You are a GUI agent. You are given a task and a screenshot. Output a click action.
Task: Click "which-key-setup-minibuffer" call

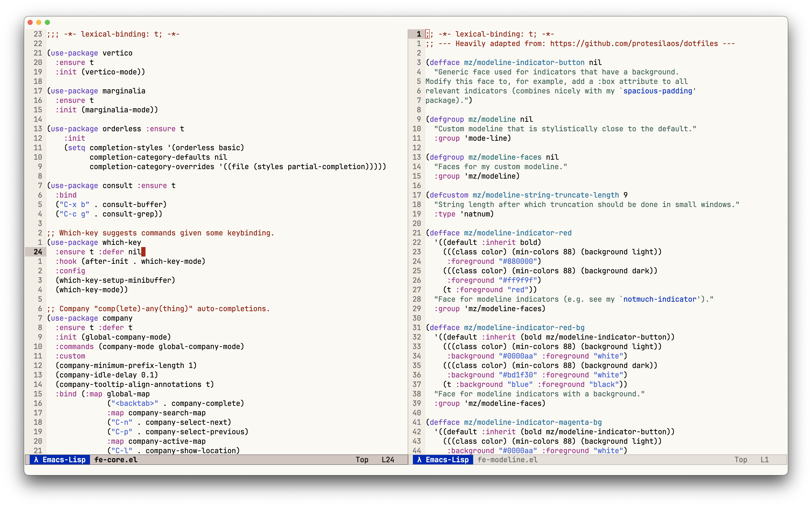tap(115, 280)
